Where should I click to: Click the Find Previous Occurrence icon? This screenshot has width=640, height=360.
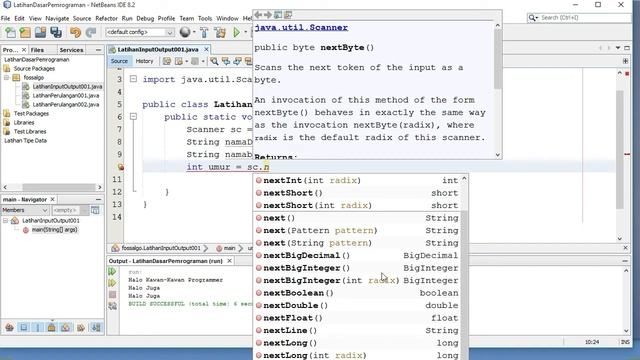(226, 61)
